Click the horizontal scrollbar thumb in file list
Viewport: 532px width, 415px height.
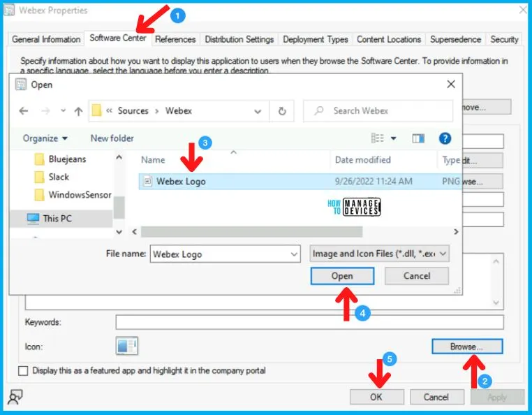251,232
